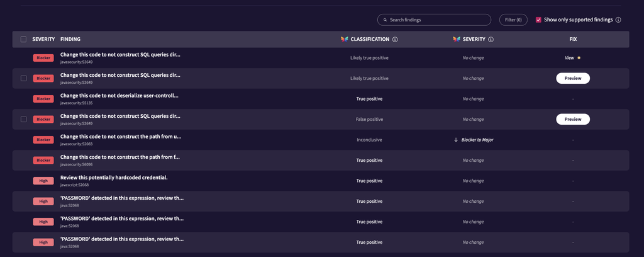Click the Classification column info icon
This screenshot has height=257, width=644.
pyautogui.click(x=395, y=40)
